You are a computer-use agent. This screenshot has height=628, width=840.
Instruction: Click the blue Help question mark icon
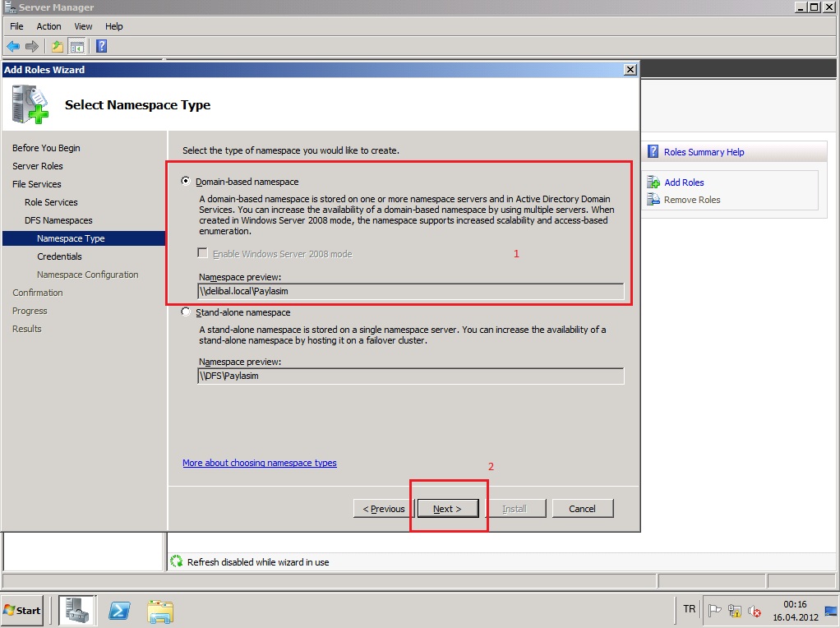[x=102, y=47]
